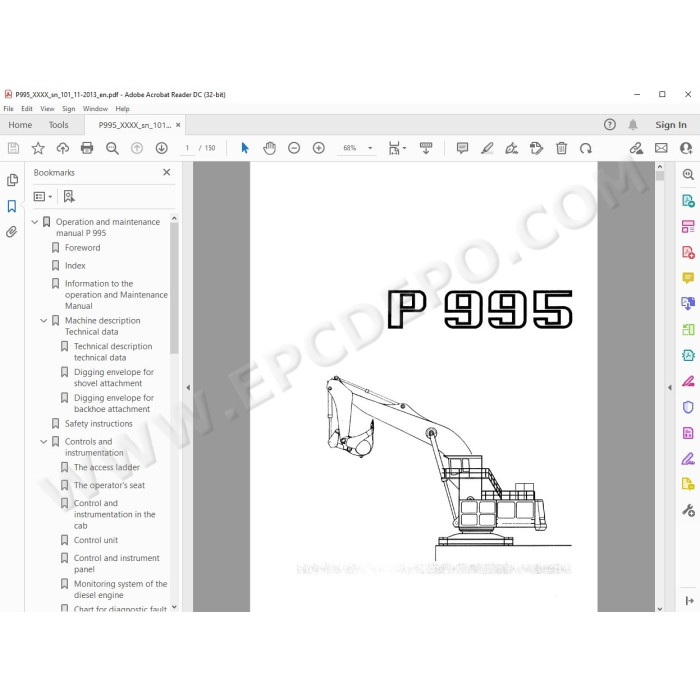Click the current page number field
The image size is (700, 700).
click(187, 148)
